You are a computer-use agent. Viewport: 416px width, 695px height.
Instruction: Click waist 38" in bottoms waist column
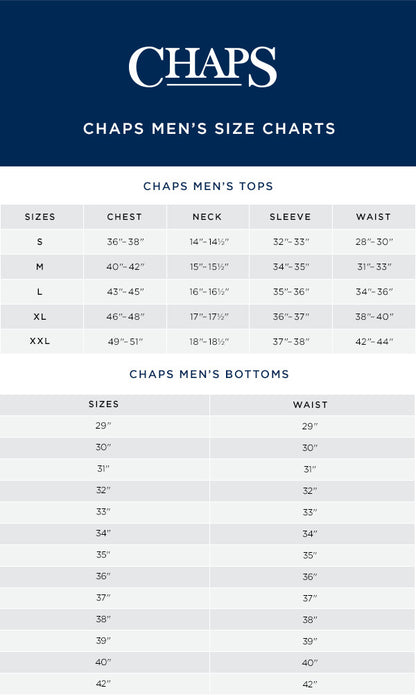310,620
